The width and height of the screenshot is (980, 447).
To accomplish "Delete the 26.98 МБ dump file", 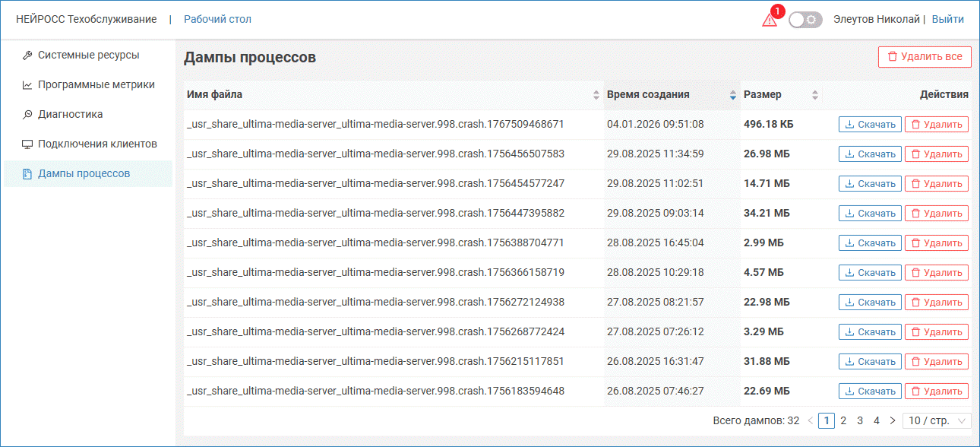I will pyautogui.click(x=936, y=154).
